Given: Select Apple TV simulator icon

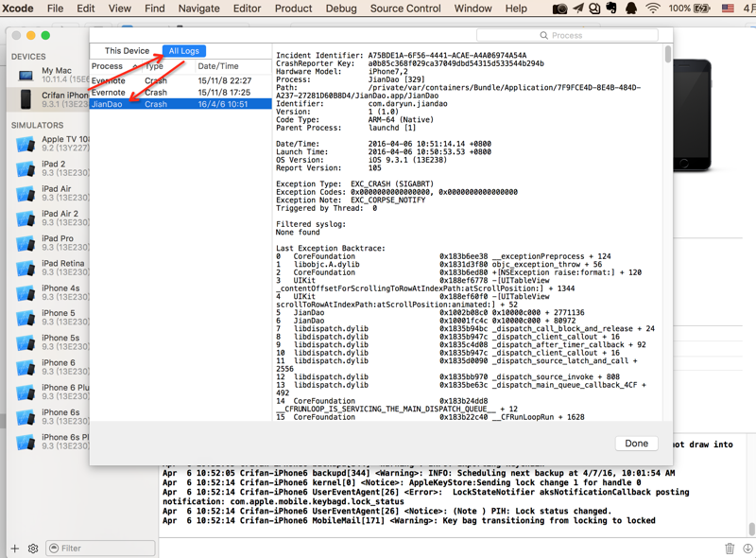Looking at the screenshot, I should click(x=26, y=144).
